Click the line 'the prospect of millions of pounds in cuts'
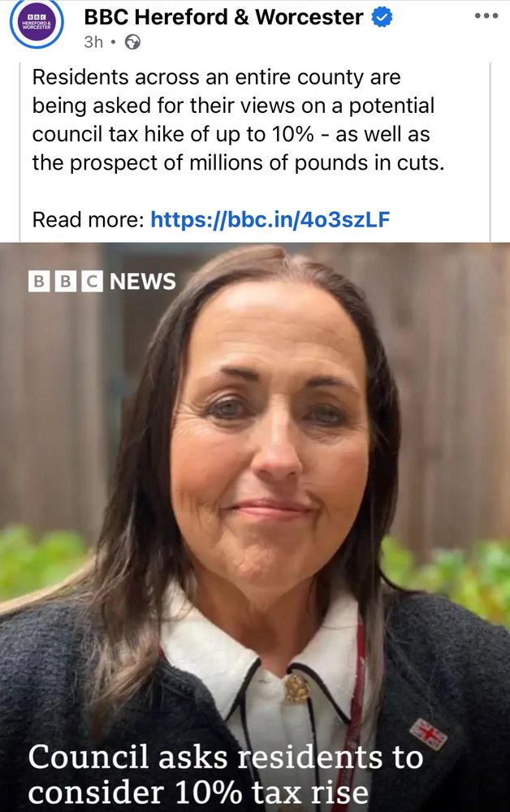The height and width of the screenshot is (812, 510). [x=238, y=162]
